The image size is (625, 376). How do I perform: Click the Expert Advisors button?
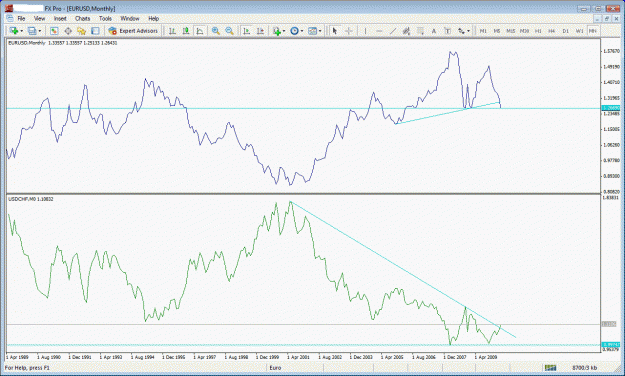tap(134, 31)
